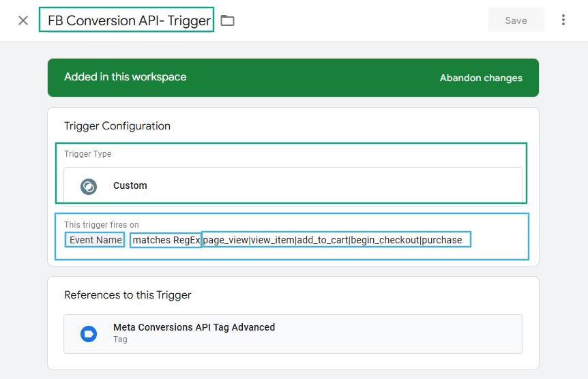Click the Trigger Configuration heading
Screen dimensions: 588x379
tap(117, 126)
